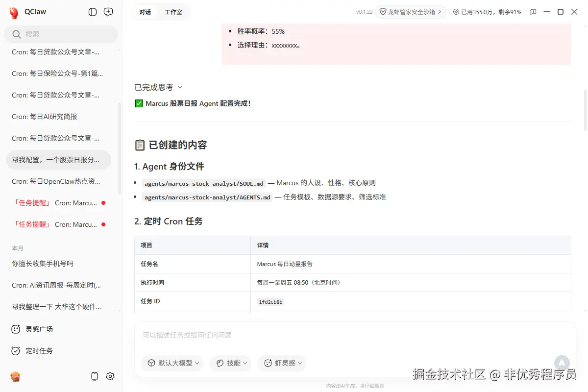Click the 已用355.0万，剩余91% usage text
Screen dimensions: 588x392
coord(491,12)
